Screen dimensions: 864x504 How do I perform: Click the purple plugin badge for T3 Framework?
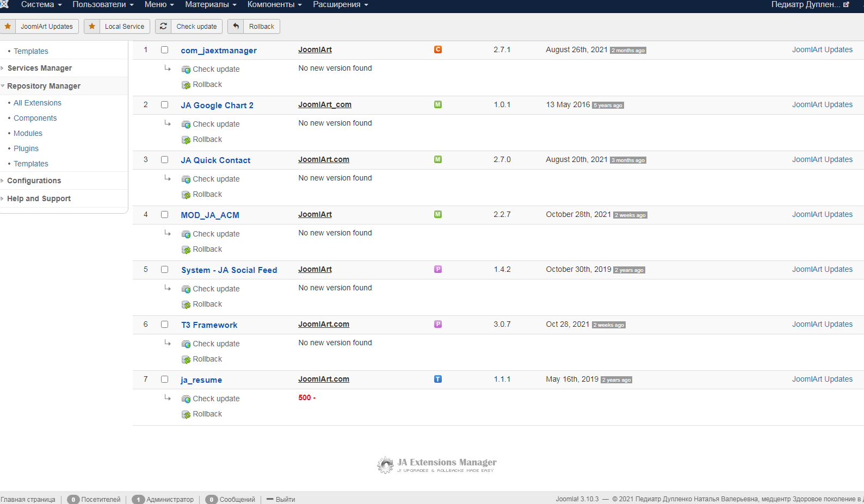[x=438, y=324]
